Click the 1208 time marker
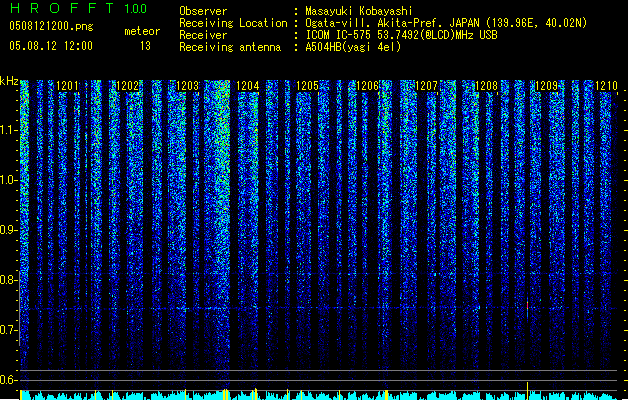The image size is (629, 400). 486,86
